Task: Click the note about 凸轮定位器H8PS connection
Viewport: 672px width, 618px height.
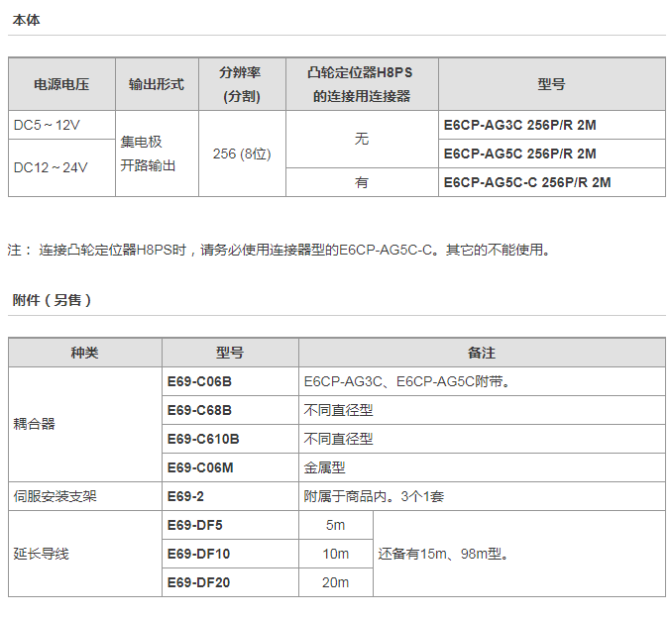Action: (279, 250)
